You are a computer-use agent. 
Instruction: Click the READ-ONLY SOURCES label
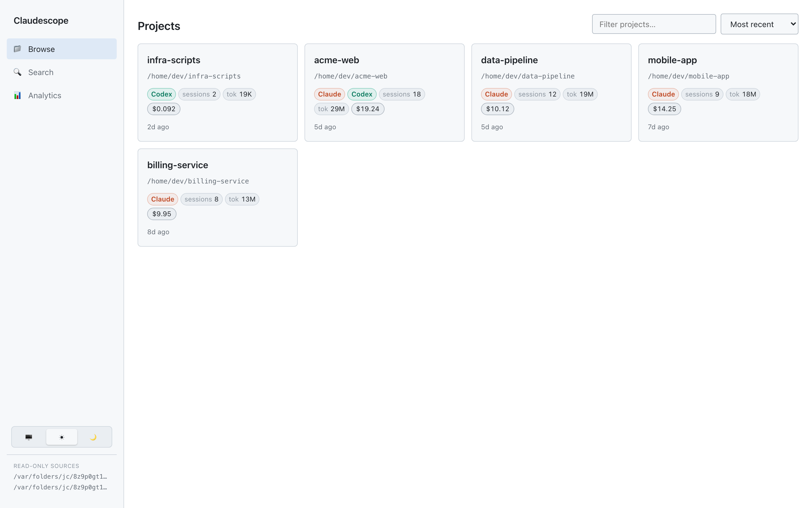pyautogui.click(x=46, y=466)
